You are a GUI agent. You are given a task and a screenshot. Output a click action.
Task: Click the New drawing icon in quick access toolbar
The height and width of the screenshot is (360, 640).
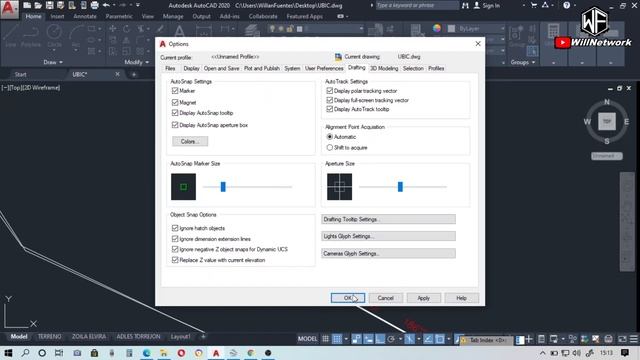click(x=27, y=5)
